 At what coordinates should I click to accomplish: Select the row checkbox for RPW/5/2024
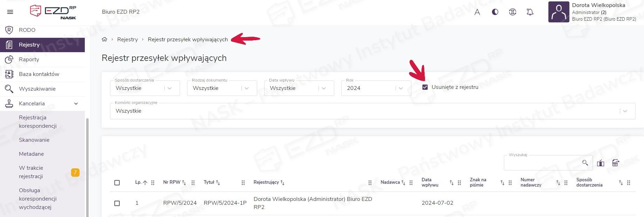[117, 203]
